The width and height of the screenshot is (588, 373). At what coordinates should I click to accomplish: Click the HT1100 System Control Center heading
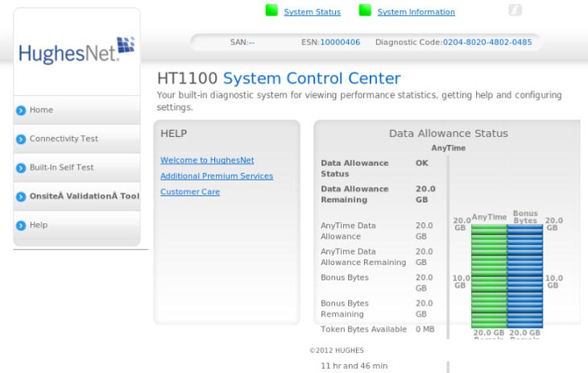[279, 78]
